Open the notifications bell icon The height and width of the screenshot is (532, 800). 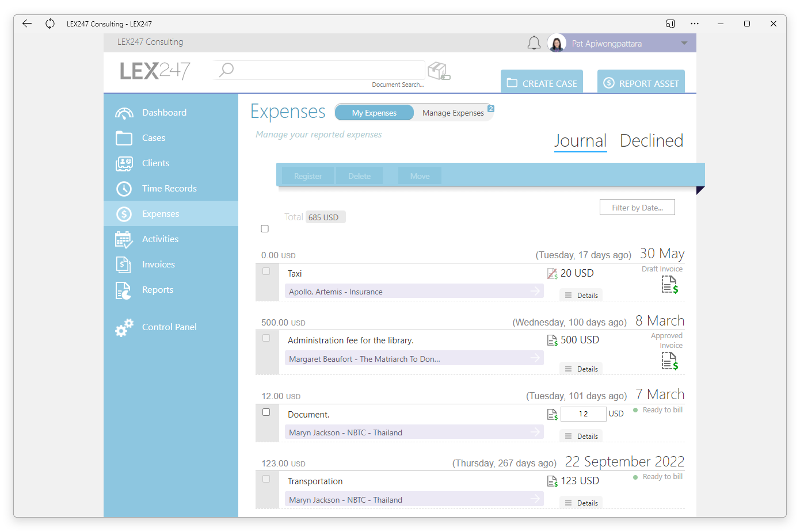pyautogui.click(x=534, y=43)
